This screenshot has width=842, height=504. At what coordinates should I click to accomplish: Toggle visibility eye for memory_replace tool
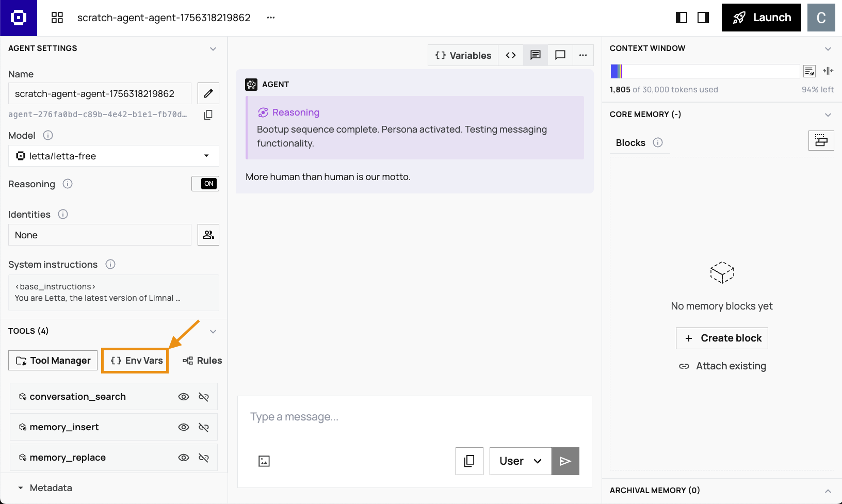(184, 458)
